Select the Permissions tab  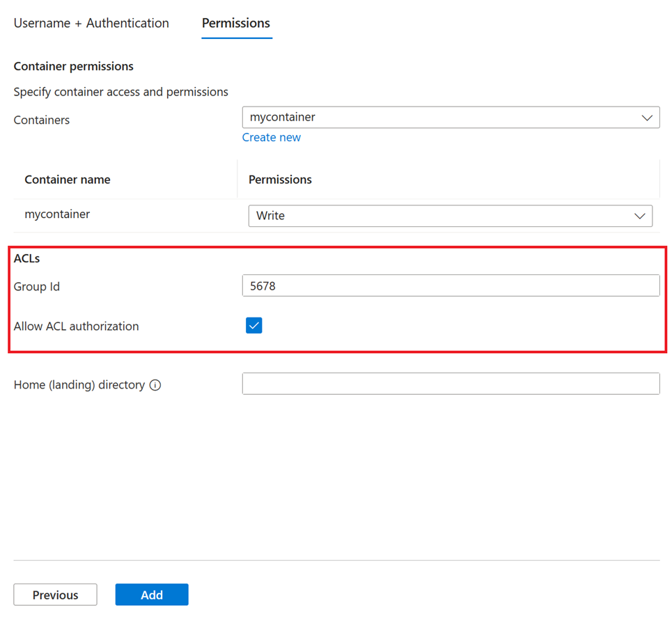point(235,23)
